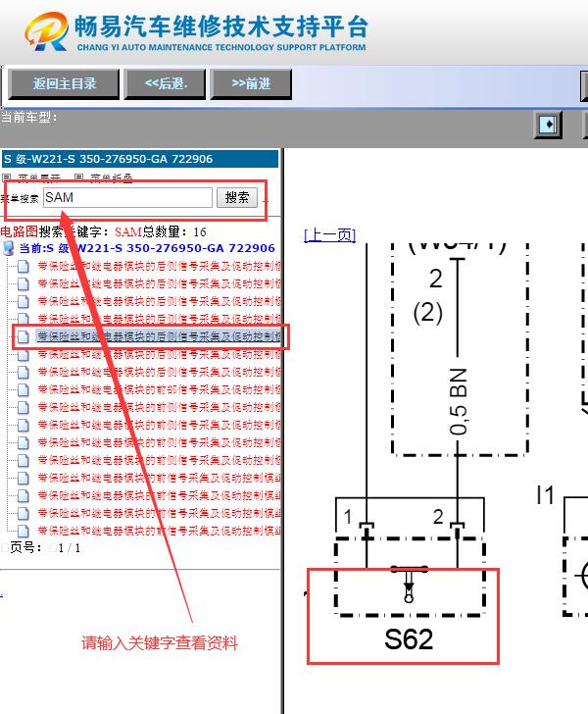The image size is (588, 714).
Task: Select the 当前:S 级 W221 root tree node
Action: 147,248
